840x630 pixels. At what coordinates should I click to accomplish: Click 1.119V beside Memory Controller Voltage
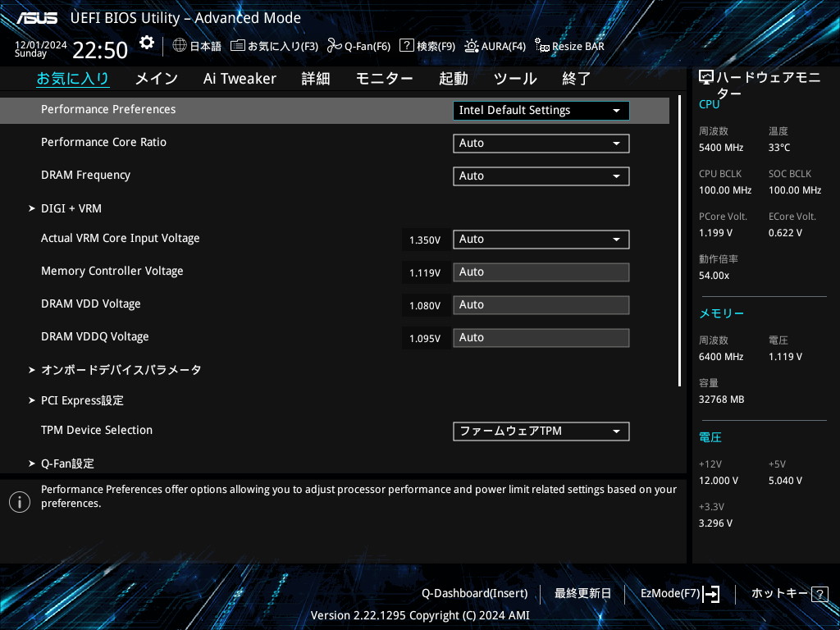(x=425, y=272)
